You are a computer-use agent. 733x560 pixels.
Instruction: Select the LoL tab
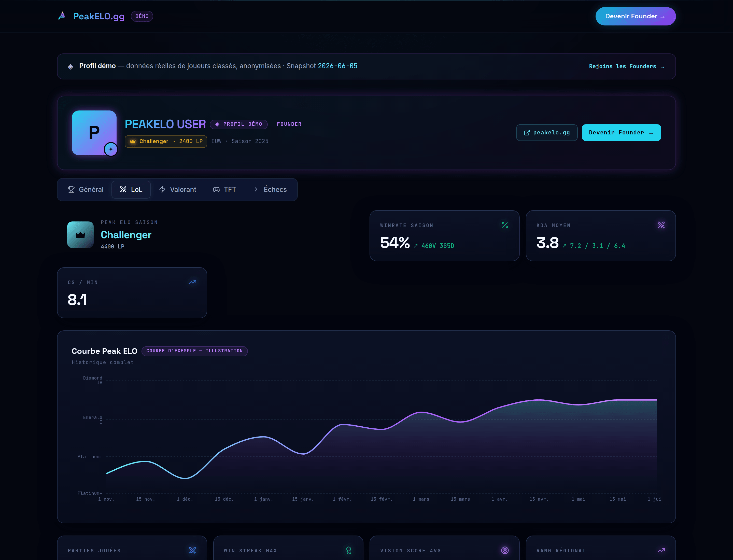(x=131, y=190)
